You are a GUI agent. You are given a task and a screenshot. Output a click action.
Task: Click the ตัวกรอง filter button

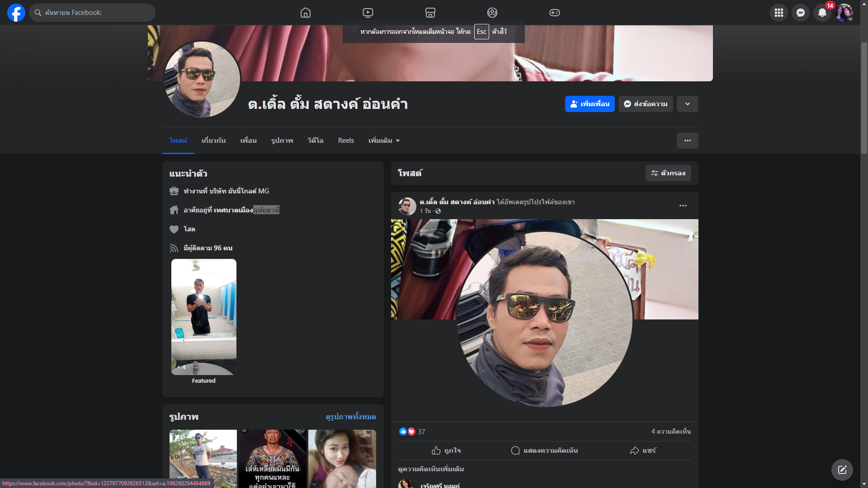pyautogui.click(x=668, y=173)
